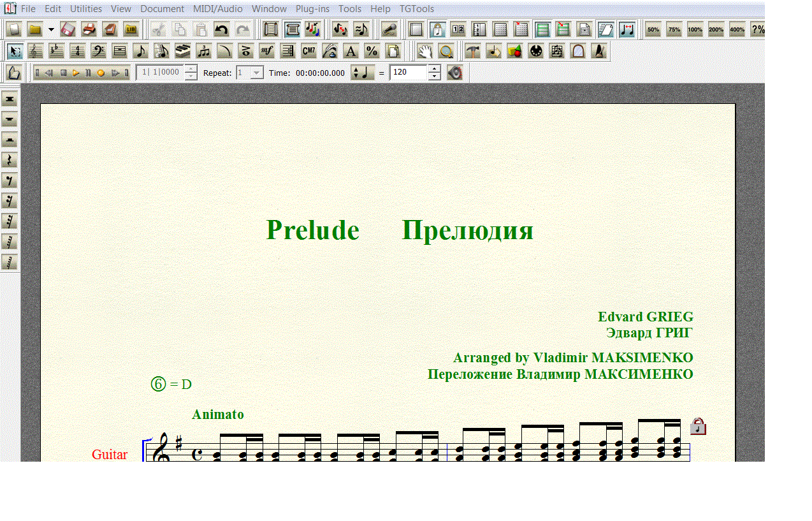The image size is (812, 521).
Task: Select the Text tool letter A
Action: (351, 51)
